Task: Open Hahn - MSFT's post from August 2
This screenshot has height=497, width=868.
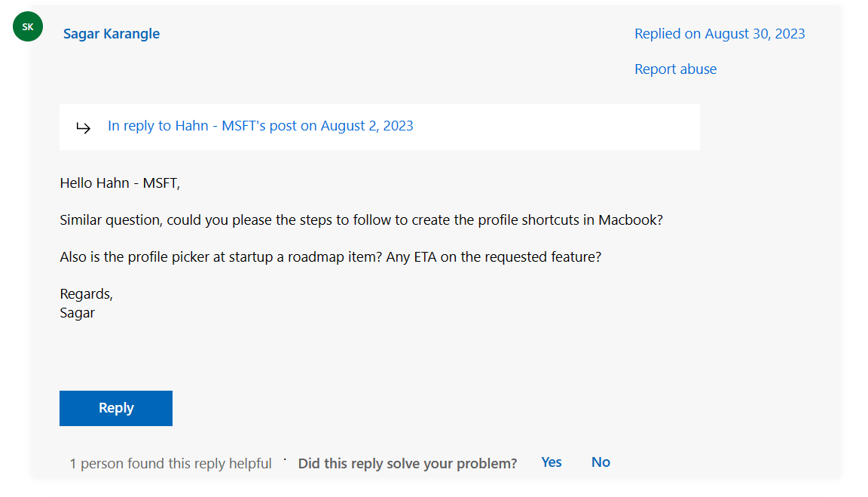Action: point(260,126)
